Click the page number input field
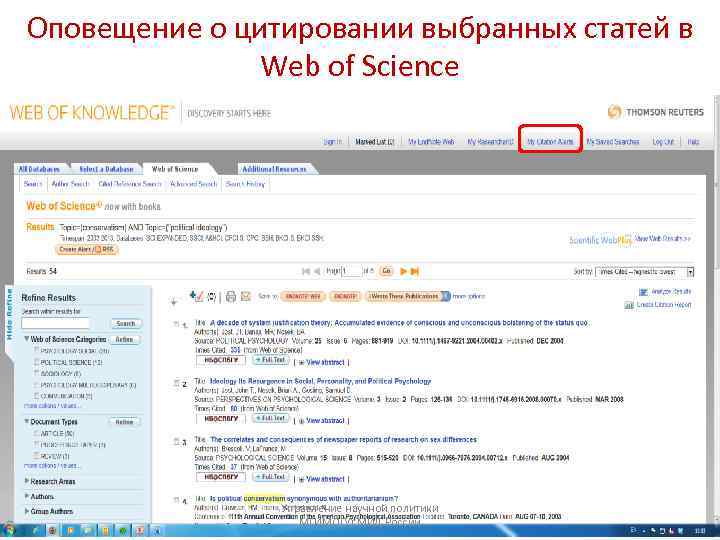This screenshot has height=540, width=720. 351,271
